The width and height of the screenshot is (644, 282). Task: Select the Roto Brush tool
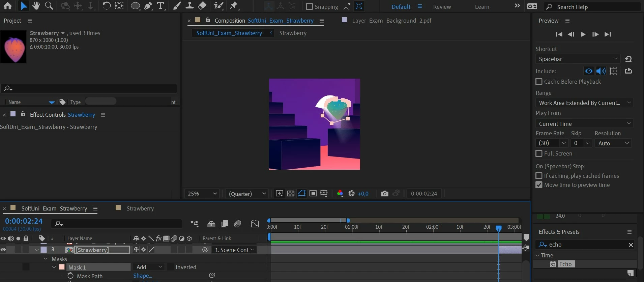click(219, 6)
